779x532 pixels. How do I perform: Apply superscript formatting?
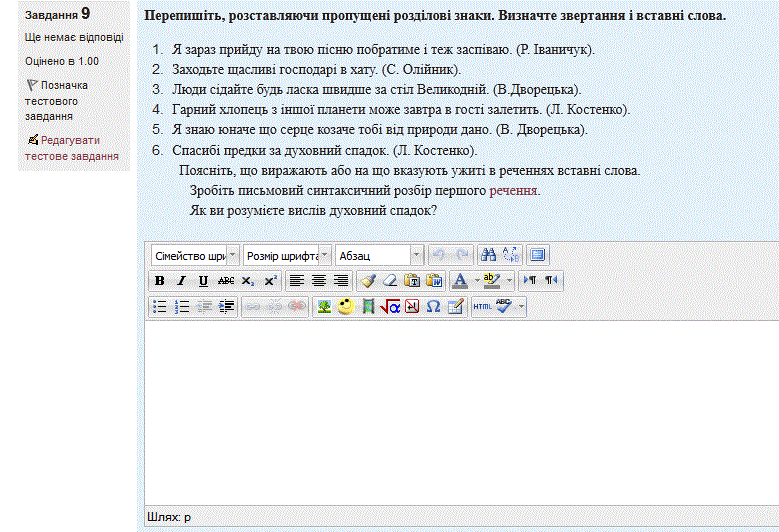pyautogui.click(x=270, y=281)
